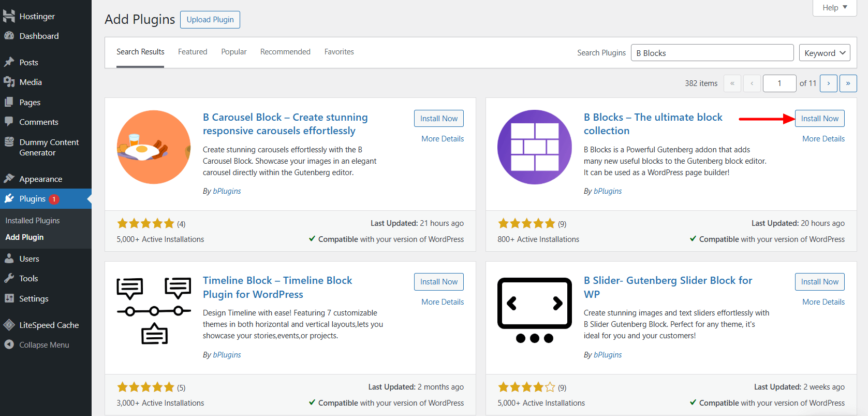Open More Details for B Slider
This screenshot has width=868, height=416.
[x=823, y=302]
